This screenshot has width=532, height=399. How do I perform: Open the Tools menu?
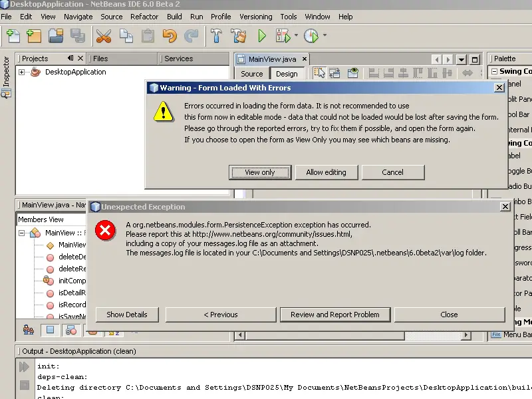click(x=289, y=17)
